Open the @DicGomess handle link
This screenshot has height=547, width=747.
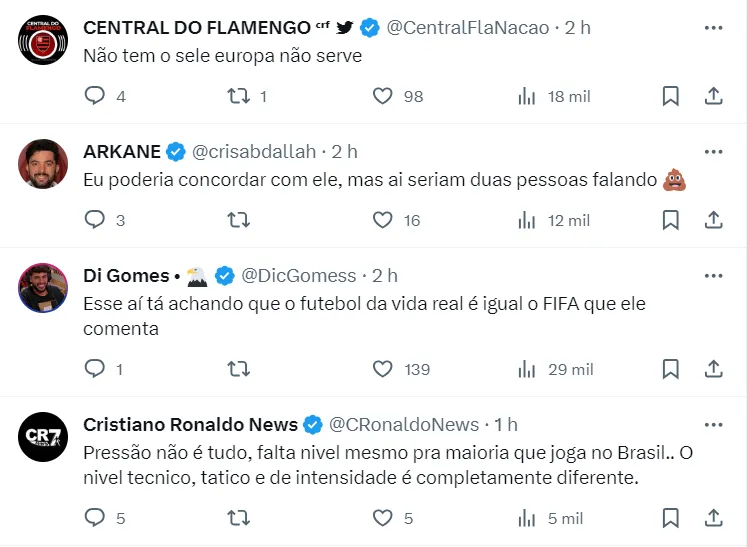click(x=298, y=276)
